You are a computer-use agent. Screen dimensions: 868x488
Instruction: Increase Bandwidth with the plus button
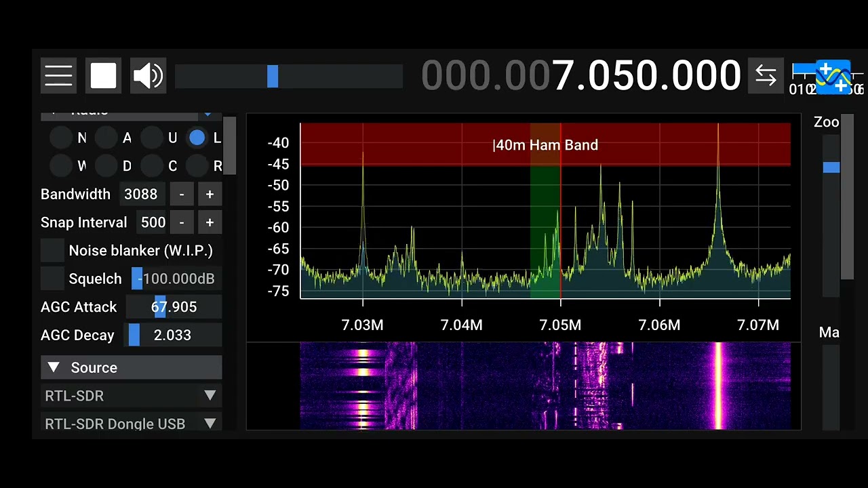(210, 195)
